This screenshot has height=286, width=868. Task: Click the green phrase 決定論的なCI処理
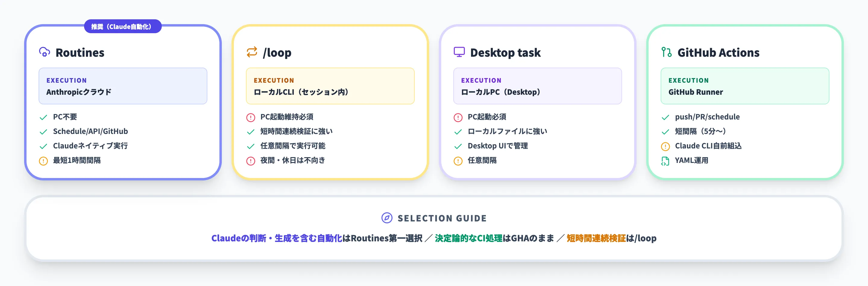pyautogui.click(x=469, y=238)
